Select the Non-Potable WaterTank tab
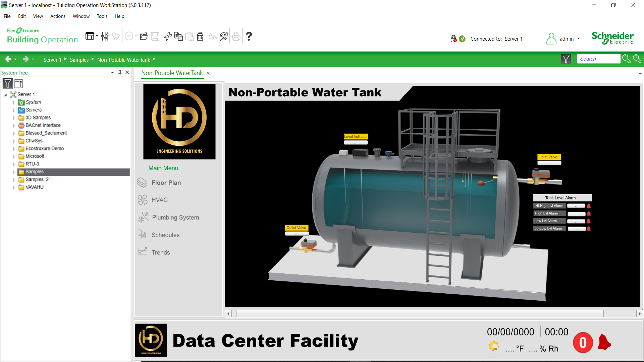 (172, 73)
